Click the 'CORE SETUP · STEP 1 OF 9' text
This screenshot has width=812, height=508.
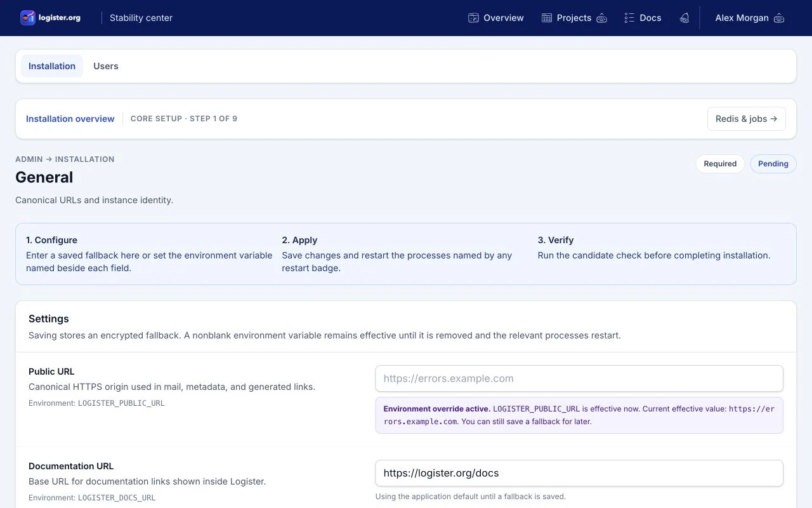point(184,119)
